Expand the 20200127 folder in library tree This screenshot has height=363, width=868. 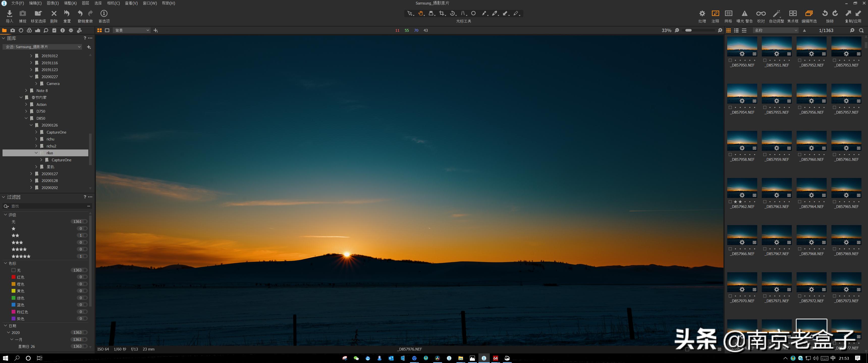coord(31,174)
